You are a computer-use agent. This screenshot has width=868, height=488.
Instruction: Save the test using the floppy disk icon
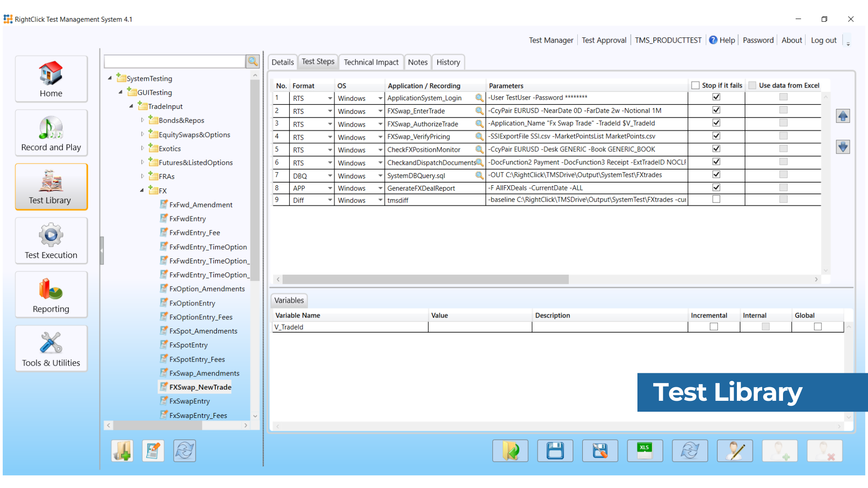555,450
